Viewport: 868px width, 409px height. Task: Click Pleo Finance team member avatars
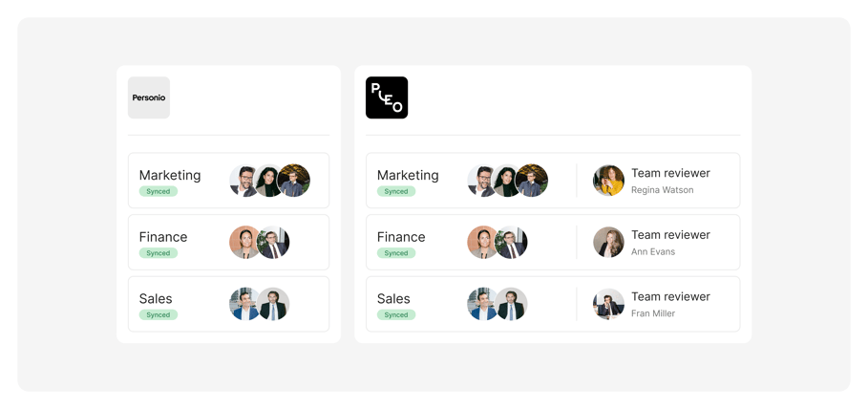pos(498,243)
